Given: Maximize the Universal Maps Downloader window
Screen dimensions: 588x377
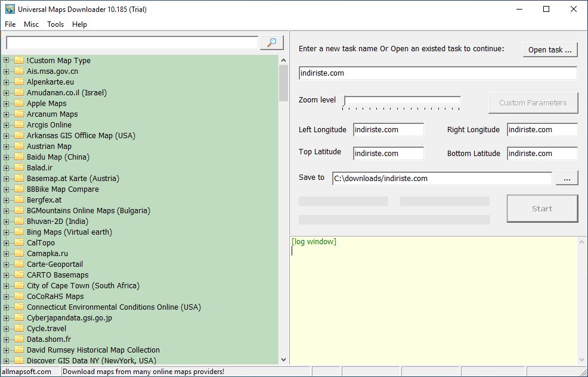Looking at the screenshot, I should tap(546, 10).
